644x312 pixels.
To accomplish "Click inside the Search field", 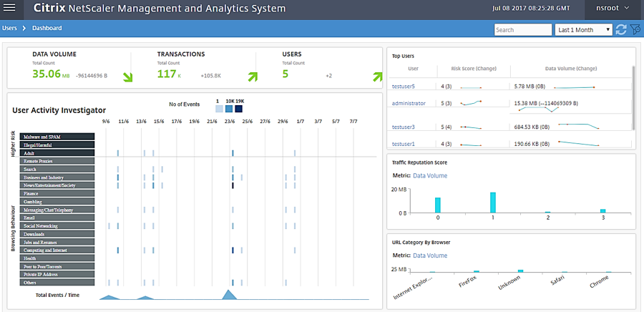I will (522, 29).
